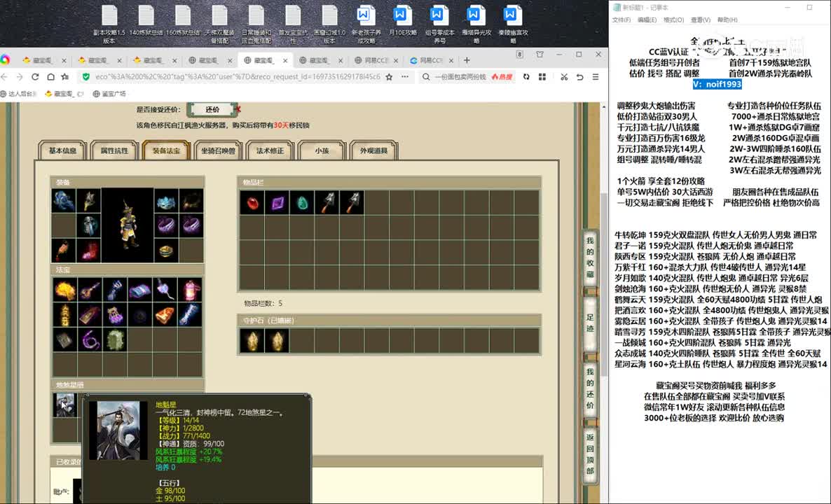The image size is (831, 504).
Task: Click the gold ring equipment icon
Action: coord(167,251)
